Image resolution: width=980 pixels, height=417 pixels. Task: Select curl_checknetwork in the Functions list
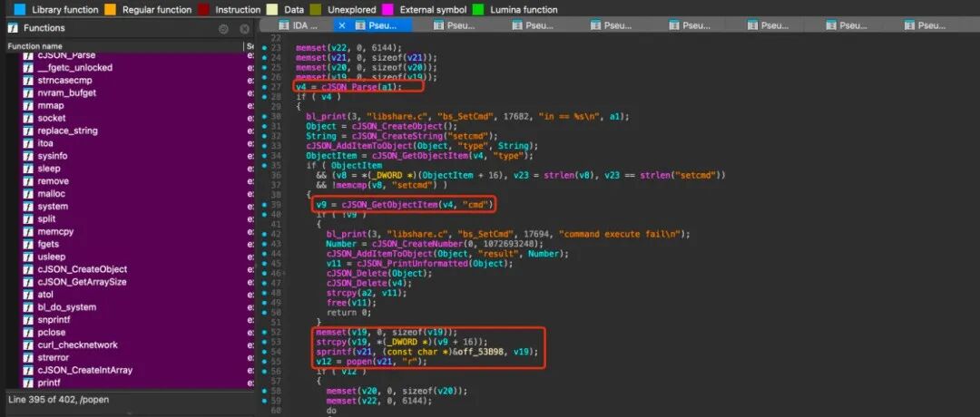tap(77, 344)
